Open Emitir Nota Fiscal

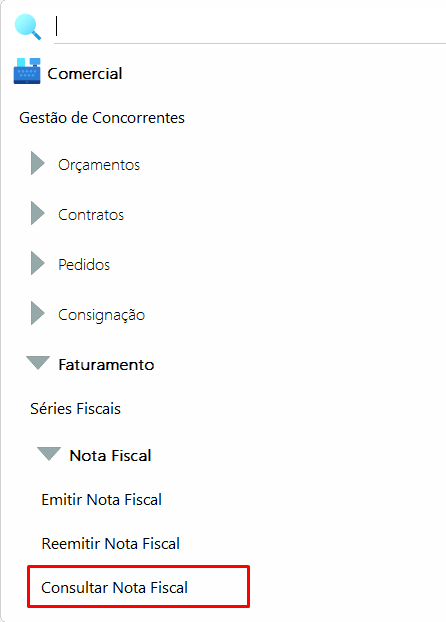click(x=102, y=499)
